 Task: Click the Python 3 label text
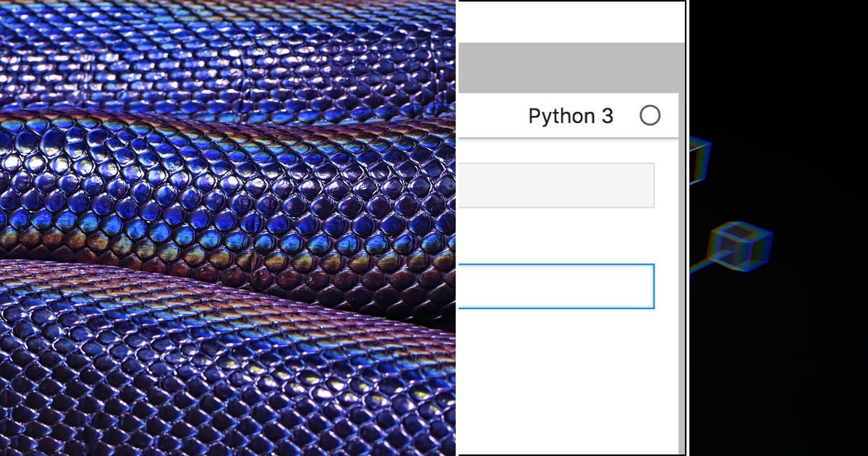[570, 115]
